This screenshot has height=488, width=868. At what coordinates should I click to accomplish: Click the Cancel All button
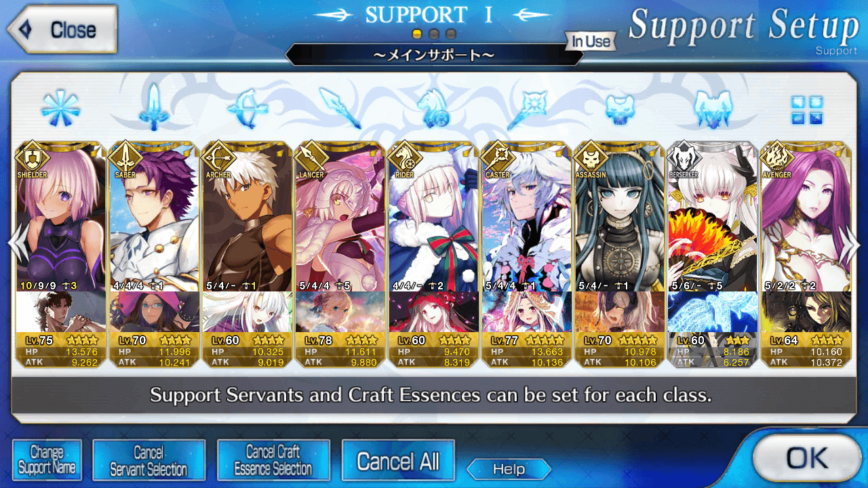[x=398, y=460]
